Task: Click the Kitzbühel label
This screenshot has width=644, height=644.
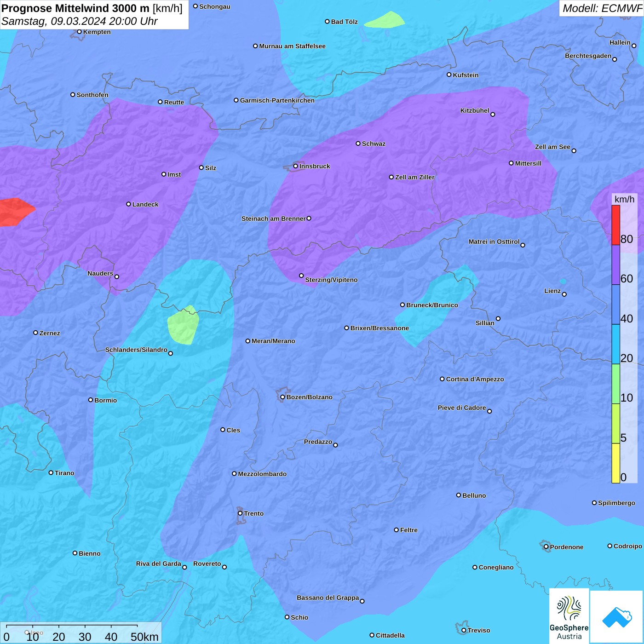Action: point(475,110)
